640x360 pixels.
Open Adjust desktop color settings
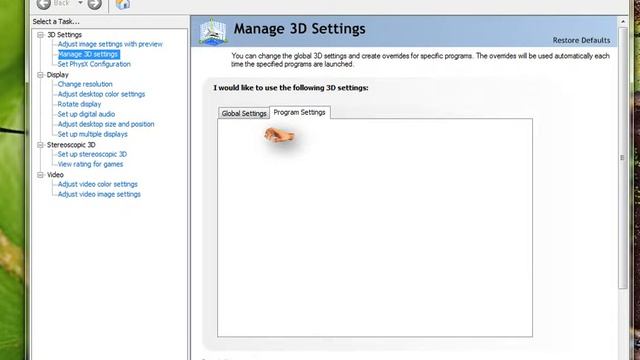pos(101,94)
